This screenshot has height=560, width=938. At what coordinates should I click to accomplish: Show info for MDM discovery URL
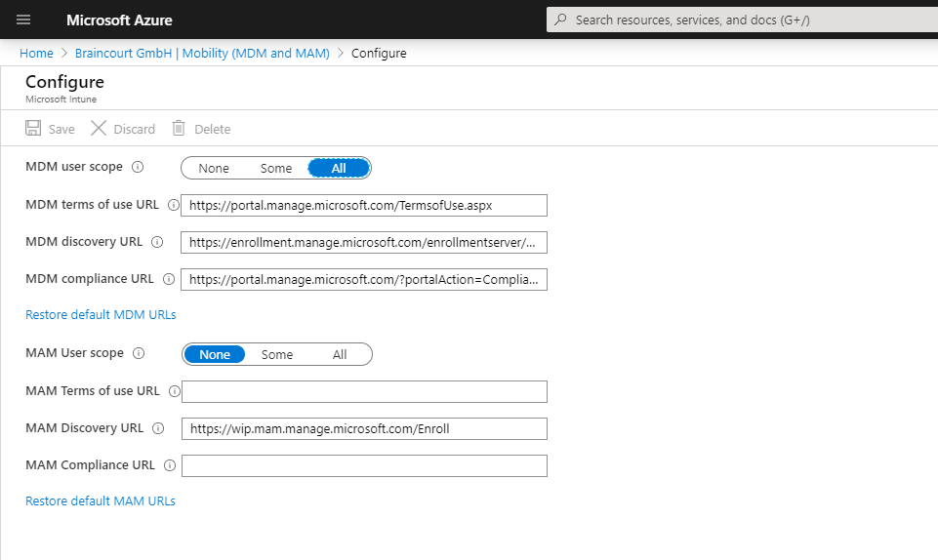(157, 242)
